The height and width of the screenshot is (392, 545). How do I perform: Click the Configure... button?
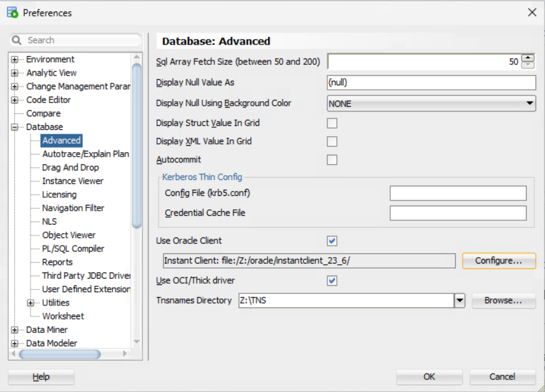pos(499,261)
